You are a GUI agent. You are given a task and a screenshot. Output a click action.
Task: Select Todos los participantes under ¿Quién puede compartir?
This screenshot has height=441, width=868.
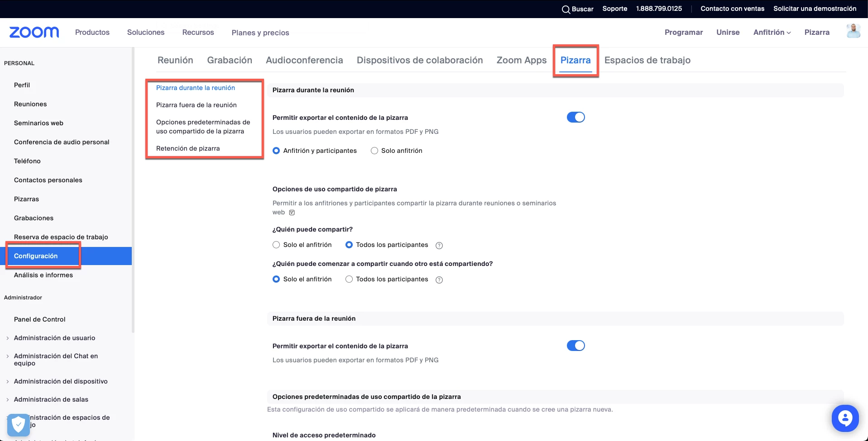point(349,245)
